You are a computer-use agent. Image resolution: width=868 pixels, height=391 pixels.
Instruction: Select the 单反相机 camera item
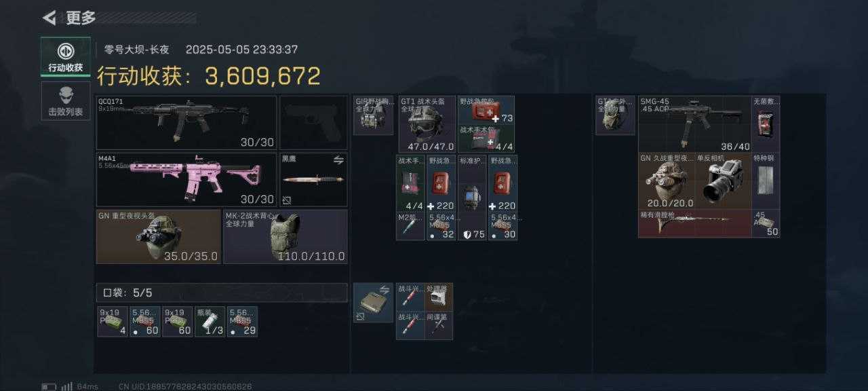coord(723,181)
